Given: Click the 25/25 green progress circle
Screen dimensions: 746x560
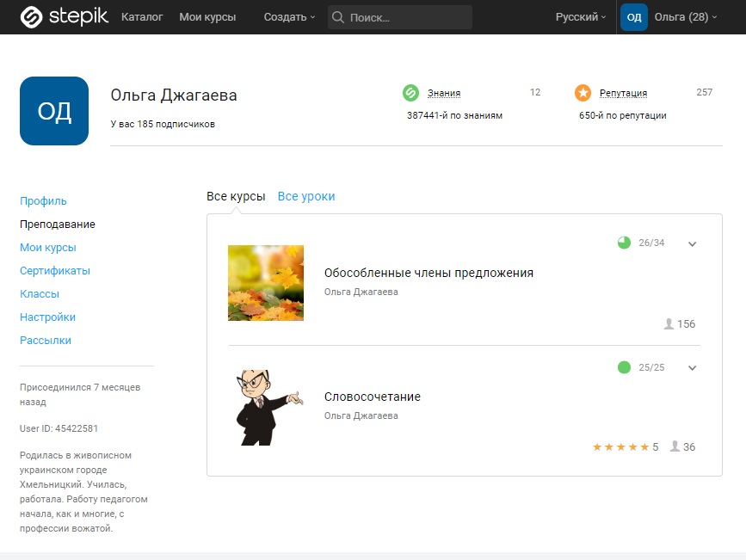Looking at the screenshot, I should point(624,367).
